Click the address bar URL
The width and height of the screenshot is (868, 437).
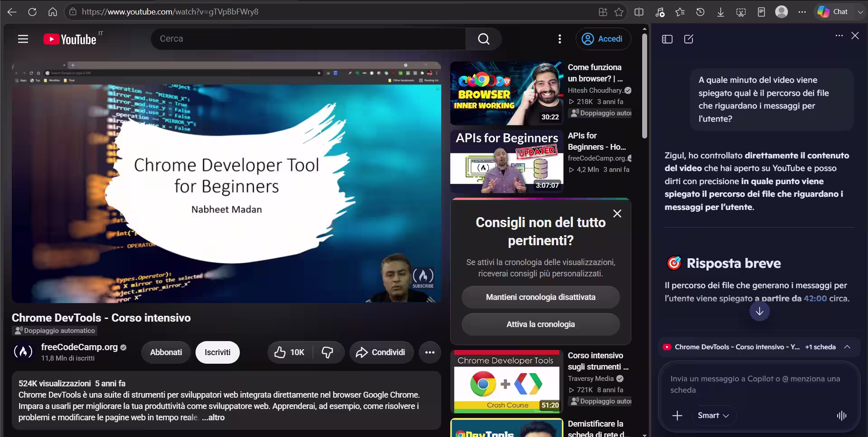pos(170,12)
